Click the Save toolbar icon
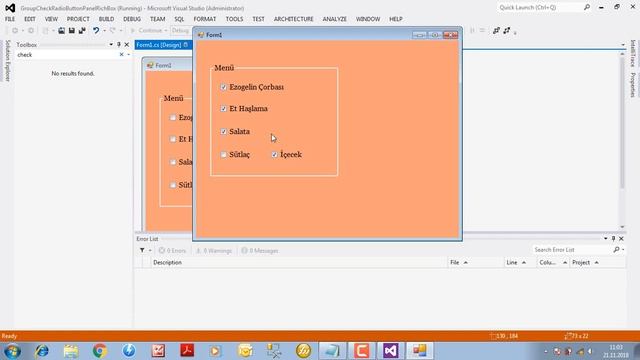 [72, 31]
